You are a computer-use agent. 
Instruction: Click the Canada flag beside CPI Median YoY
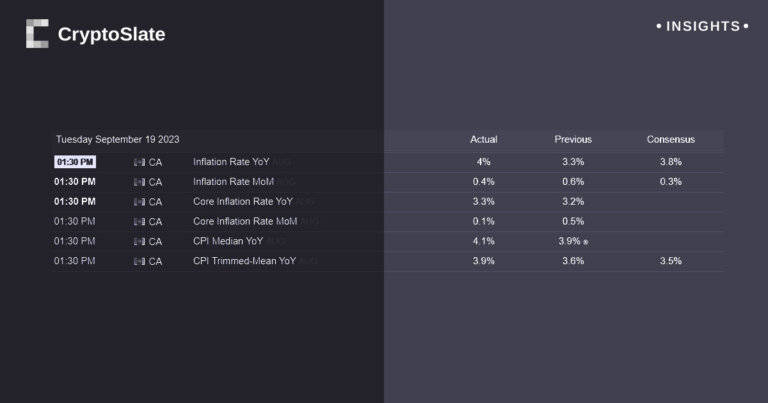click(139, 241)
